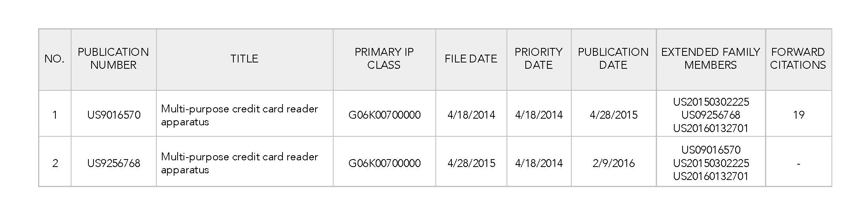Click file date 4/18/2014 in row one
Screen dimensions: 868x211
(471, 115)
